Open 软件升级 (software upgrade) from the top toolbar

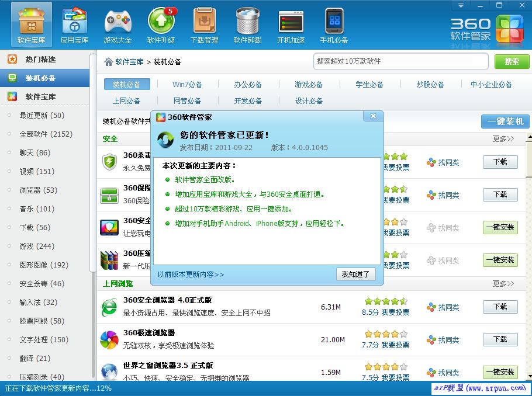click(161, 25)
